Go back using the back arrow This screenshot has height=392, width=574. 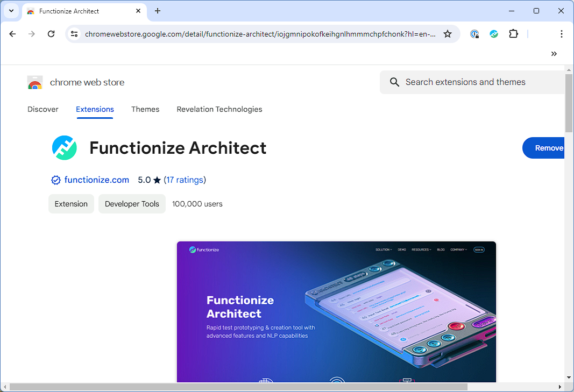12,34
